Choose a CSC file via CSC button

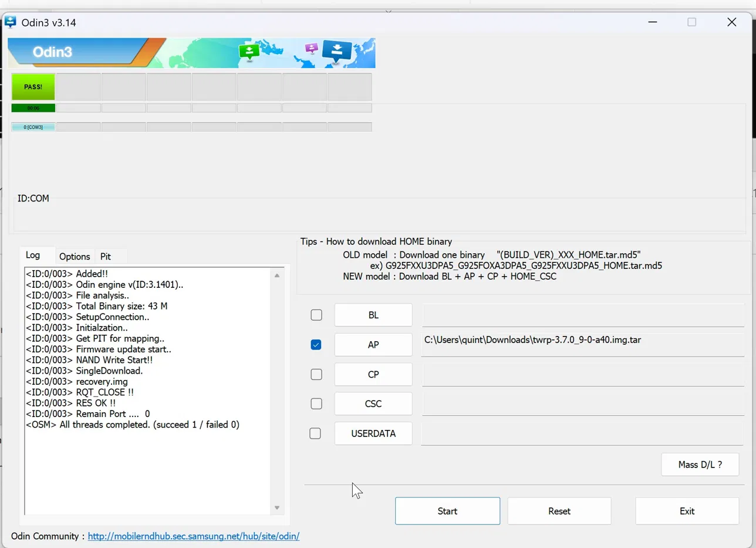373,404
